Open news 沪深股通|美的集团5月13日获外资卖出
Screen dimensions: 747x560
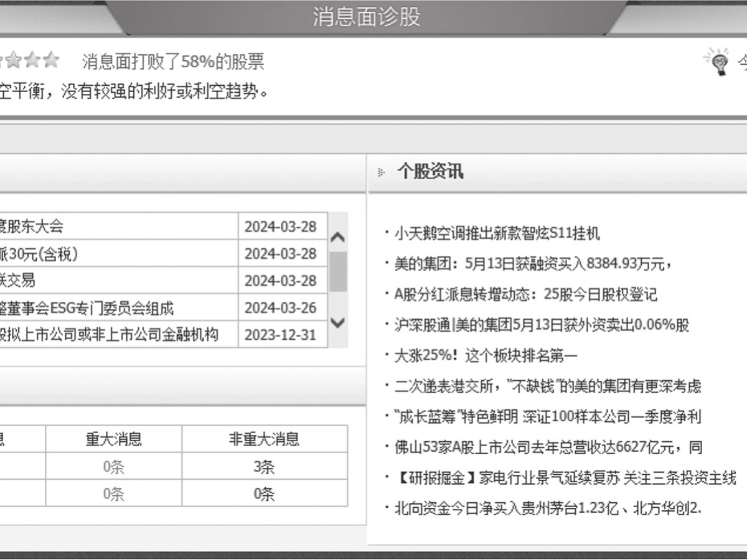pyautogui.click(x=542, y=325)
